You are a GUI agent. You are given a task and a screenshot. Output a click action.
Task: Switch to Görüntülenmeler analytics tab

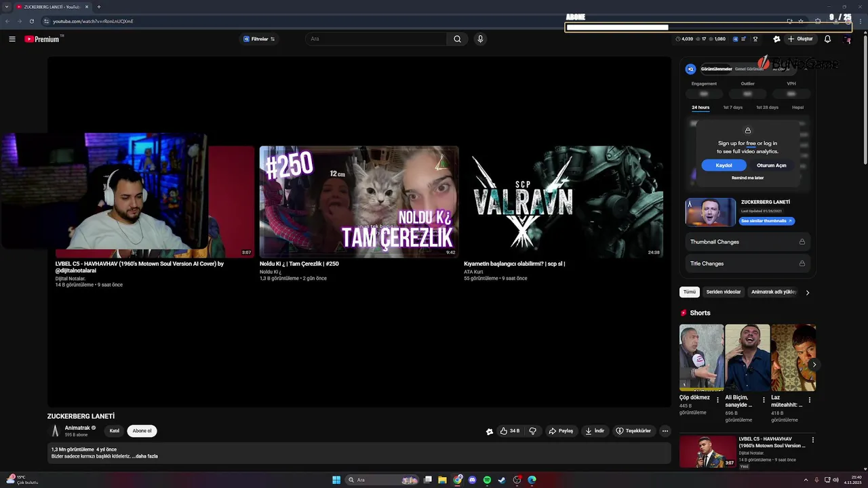pos(716,69)
